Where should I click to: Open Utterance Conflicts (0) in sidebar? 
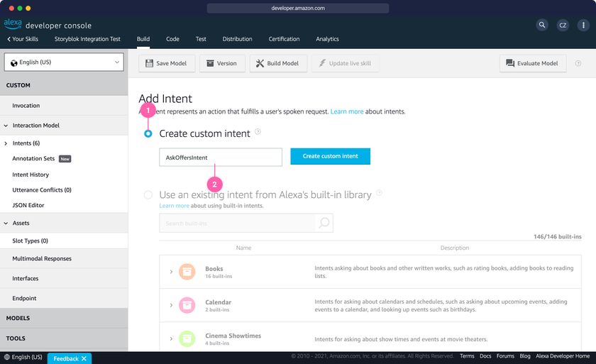tap(42, 190)
